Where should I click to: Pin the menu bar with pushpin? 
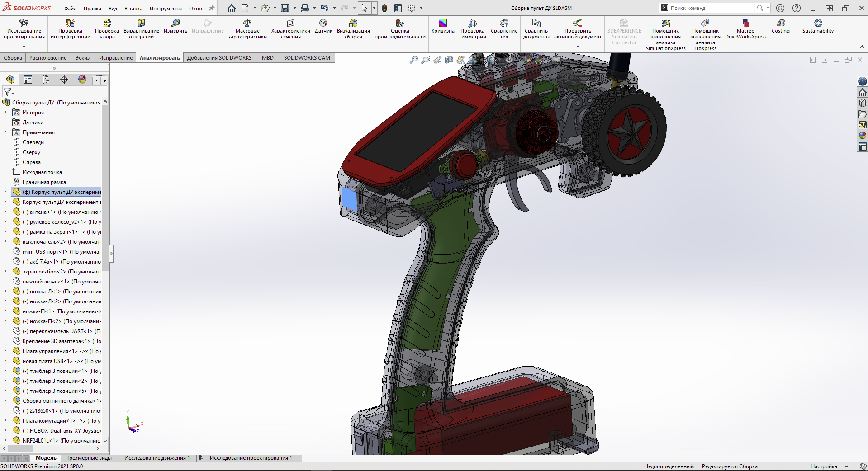pos(211,8)
